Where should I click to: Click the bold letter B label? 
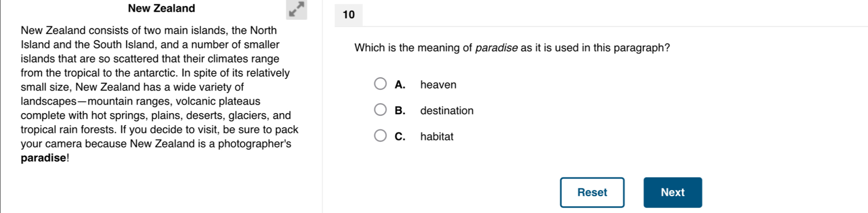pos(400,110)
